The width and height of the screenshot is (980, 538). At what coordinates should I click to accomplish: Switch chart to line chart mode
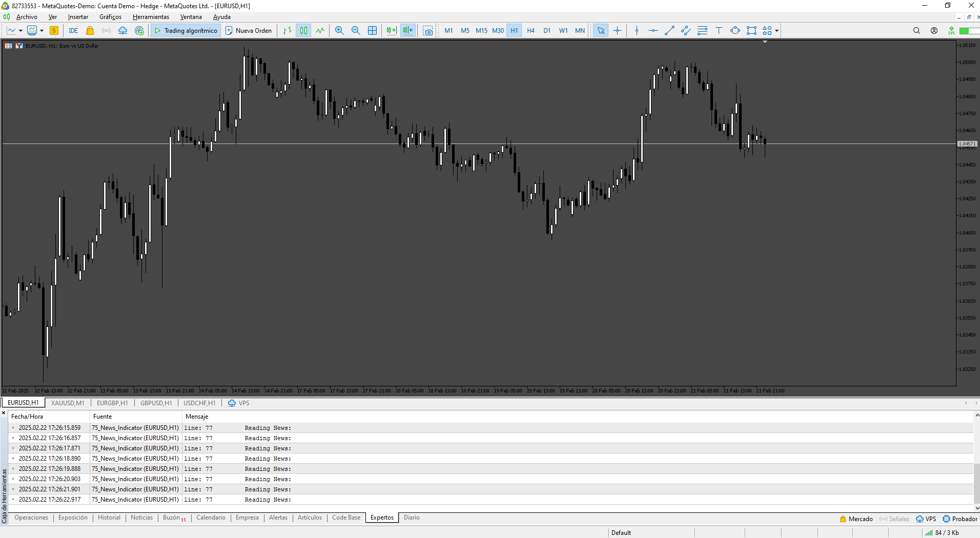(320, 31)
